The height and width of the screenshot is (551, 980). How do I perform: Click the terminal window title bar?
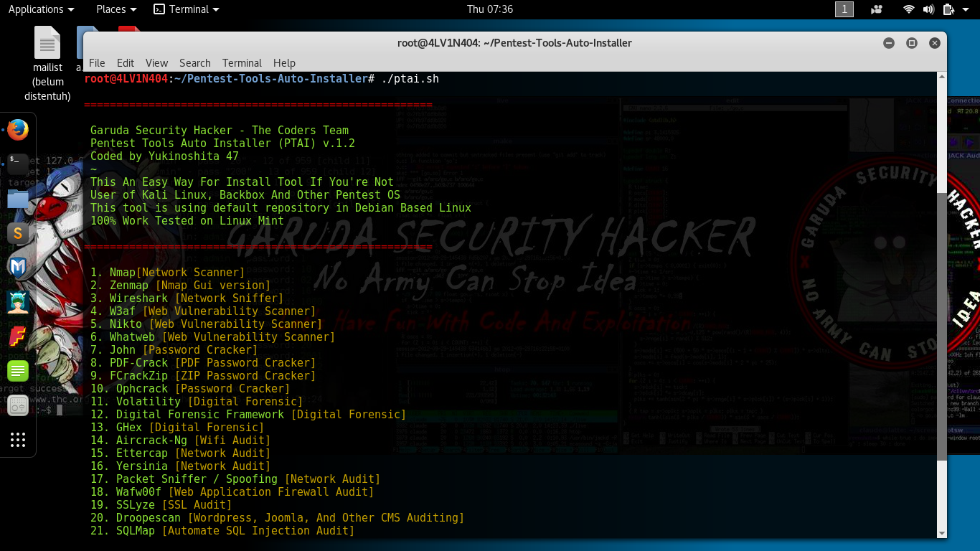514,43
